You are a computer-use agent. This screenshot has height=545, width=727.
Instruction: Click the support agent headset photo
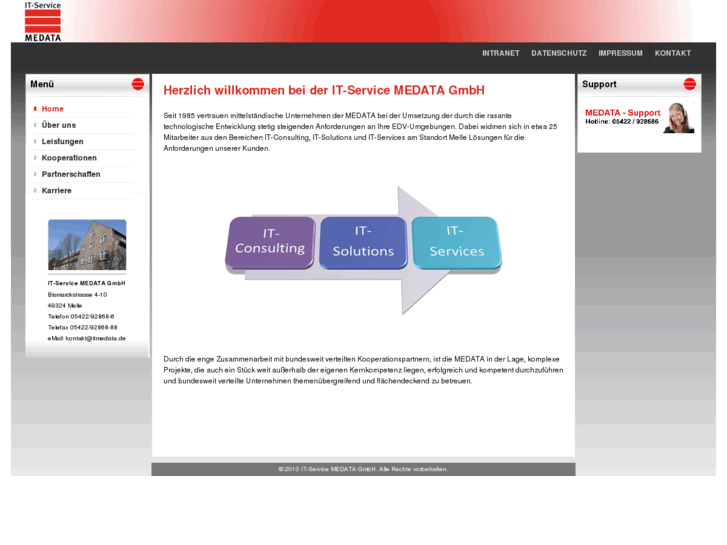point(679,118)
